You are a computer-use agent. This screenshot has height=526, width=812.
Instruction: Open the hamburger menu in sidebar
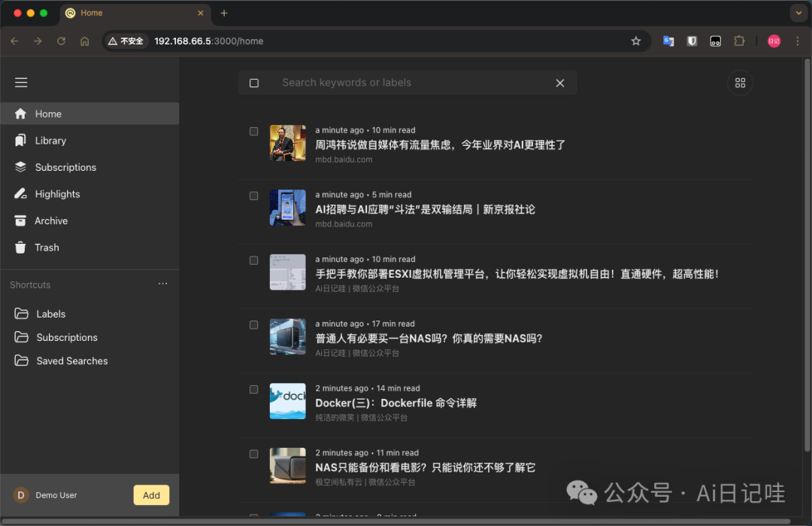21,82
